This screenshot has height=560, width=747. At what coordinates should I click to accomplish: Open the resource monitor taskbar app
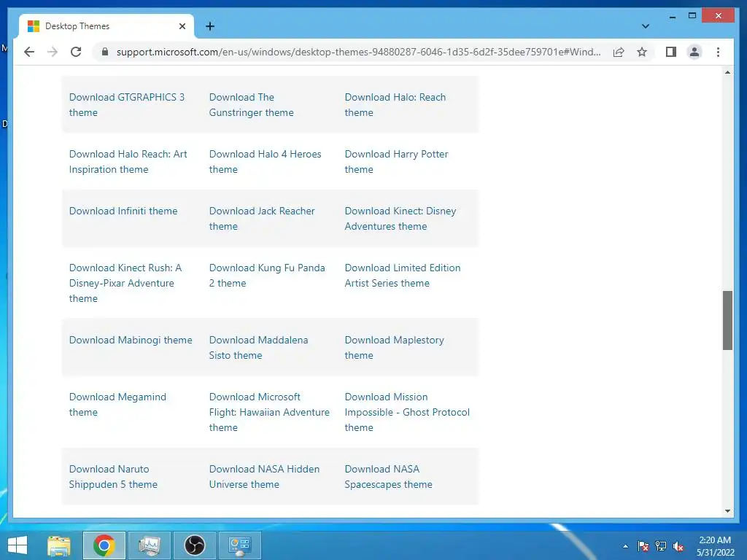pyautogui.click(x=149, y=545)
